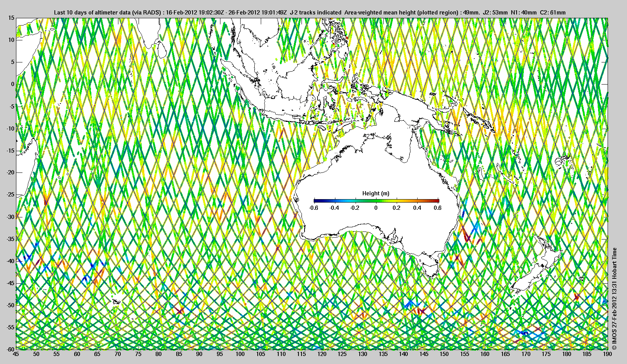Click longitude axis label '180'
The height and width of the screenshot is (364, 627).
pos(567,354)
